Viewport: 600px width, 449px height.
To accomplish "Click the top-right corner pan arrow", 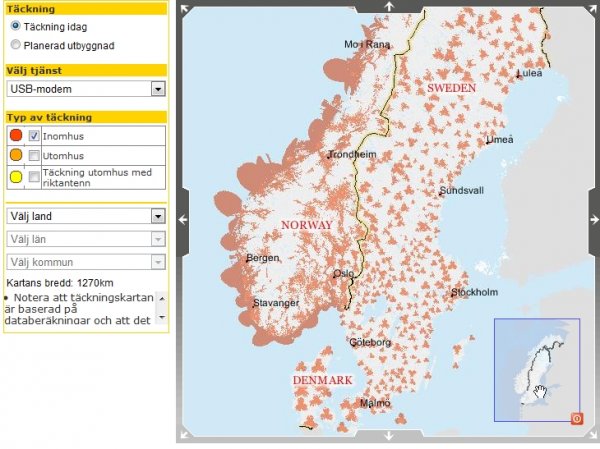I will pos(593,6).
